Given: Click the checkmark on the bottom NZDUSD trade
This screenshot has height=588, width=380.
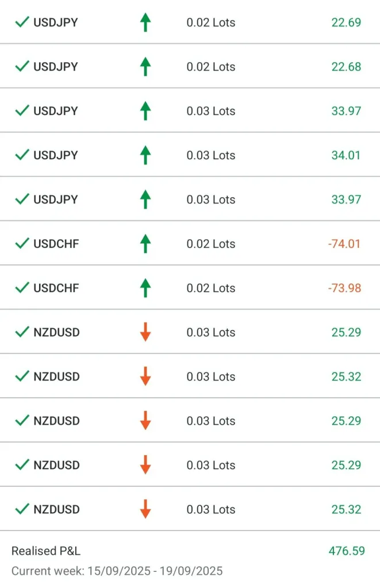Looking at the screenshot, I should tap(22, 509).
